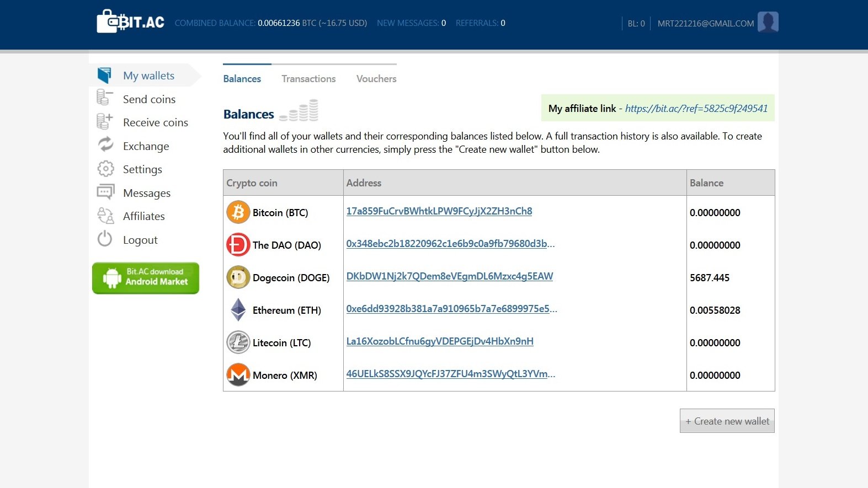Open Settings from the sidebar
This screenshot has height=488, width=868.
142,169
